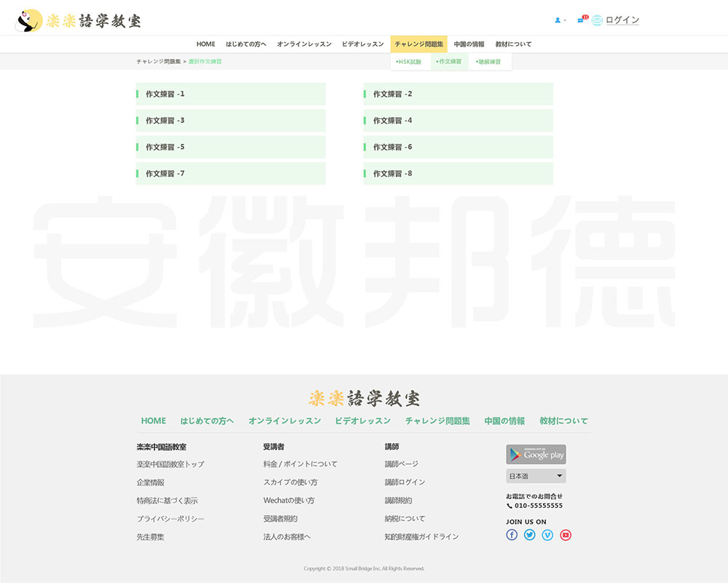Open the Google Play store badge
The image size is (728, 587).
pyautogui.click(x=536, y=455)
